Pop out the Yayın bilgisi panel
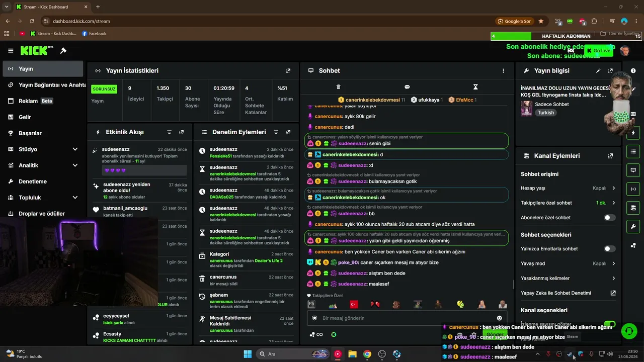Screen dimensions: 644x362 tap(610, 71)
